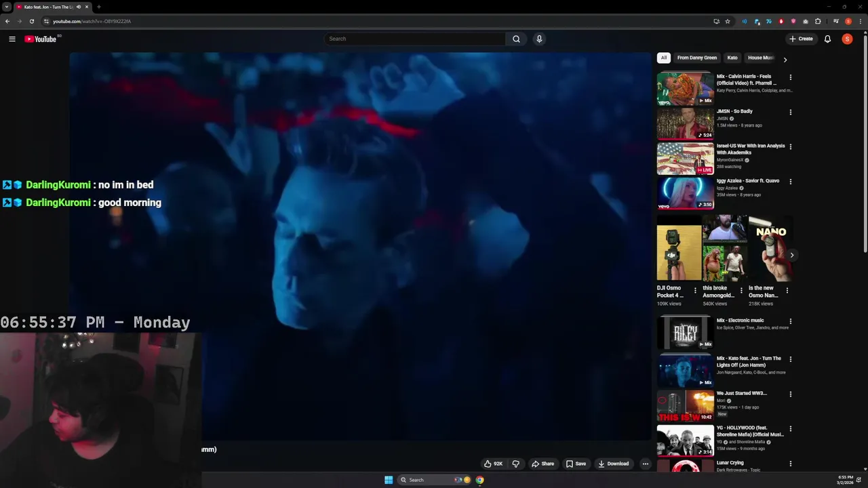Open options for Lunar Crying video

pyautogui.click(x=790, y=464)
